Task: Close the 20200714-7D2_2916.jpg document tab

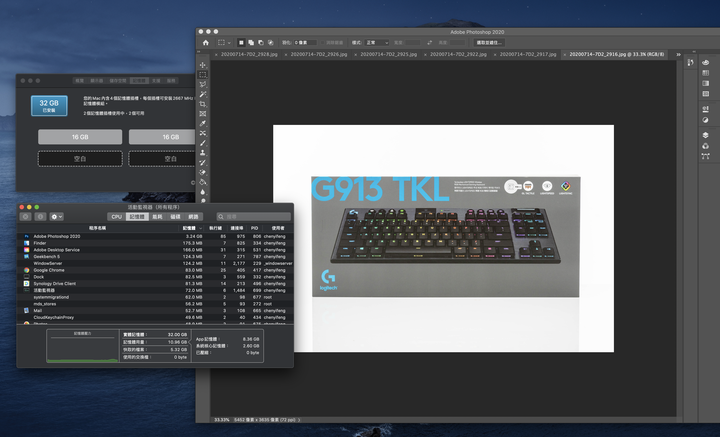Action: [565, 54]
